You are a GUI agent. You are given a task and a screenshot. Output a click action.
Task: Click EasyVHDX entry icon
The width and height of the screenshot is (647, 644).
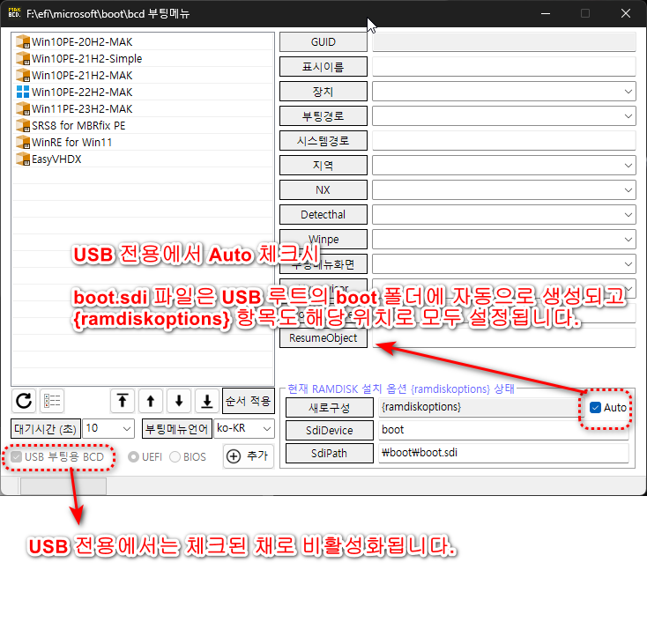(23, 159)
